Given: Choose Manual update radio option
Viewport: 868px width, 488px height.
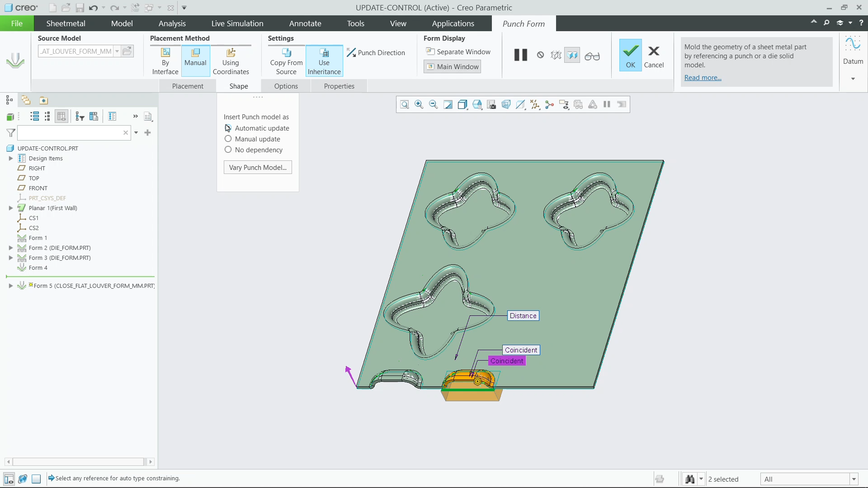Looking at the screenshot, I should [x=252, y=139].
